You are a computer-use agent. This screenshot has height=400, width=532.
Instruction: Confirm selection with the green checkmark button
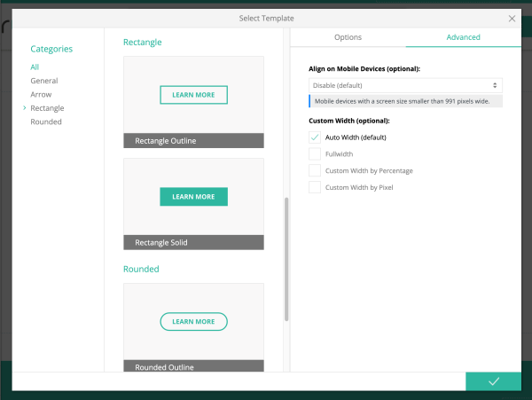point(493,381)
